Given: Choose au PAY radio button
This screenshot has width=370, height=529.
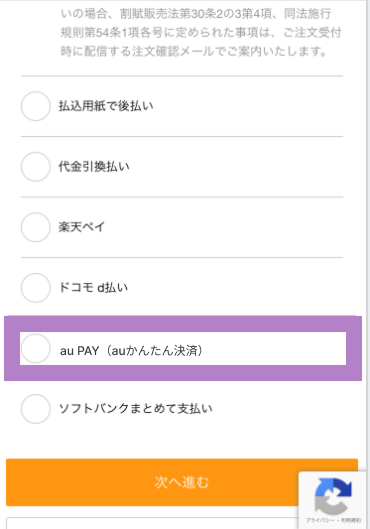Looking at the screenshot, I should (36, 349).
